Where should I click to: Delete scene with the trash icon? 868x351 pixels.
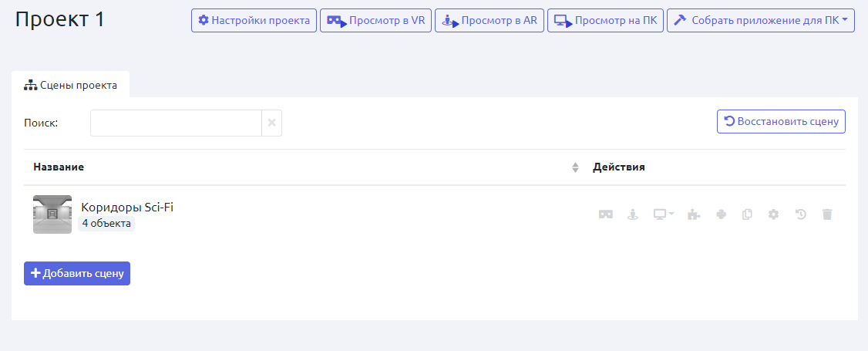(827, 214)
